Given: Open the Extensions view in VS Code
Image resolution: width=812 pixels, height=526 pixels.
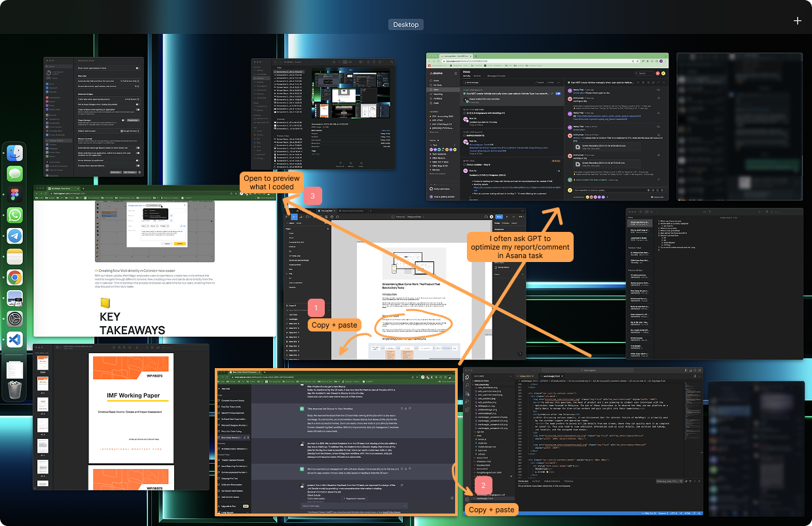Looking at the screenshot, I should [x=467, y=409].
